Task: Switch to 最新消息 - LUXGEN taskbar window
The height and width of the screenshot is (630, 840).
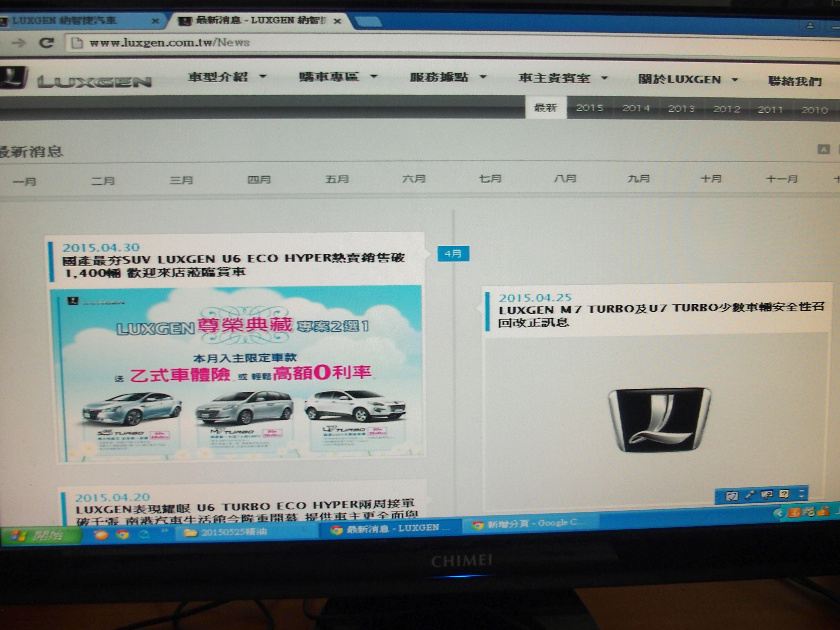Action: coord(391,529)
